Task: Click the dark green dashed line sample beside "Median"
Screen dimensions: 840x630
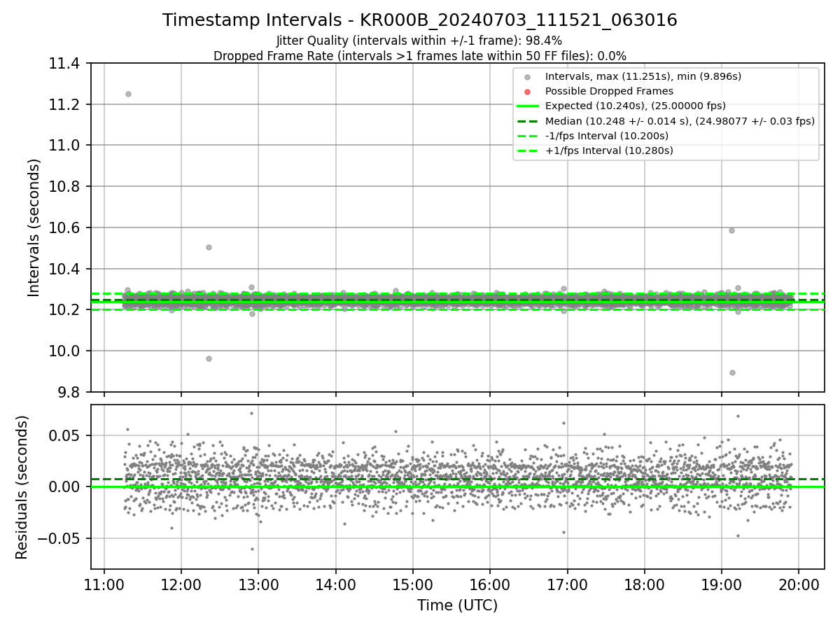Action: (x=528, y=121)
